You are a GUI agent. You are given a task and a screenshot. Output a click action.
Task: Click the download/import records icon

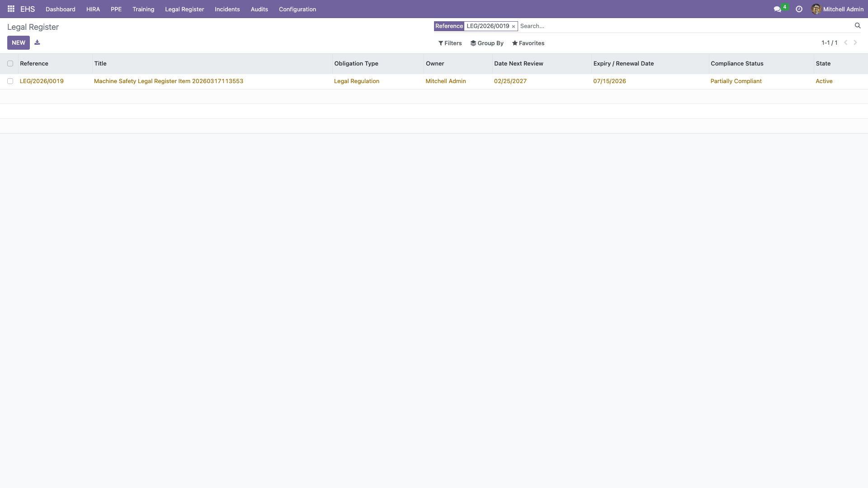[37, 42]
